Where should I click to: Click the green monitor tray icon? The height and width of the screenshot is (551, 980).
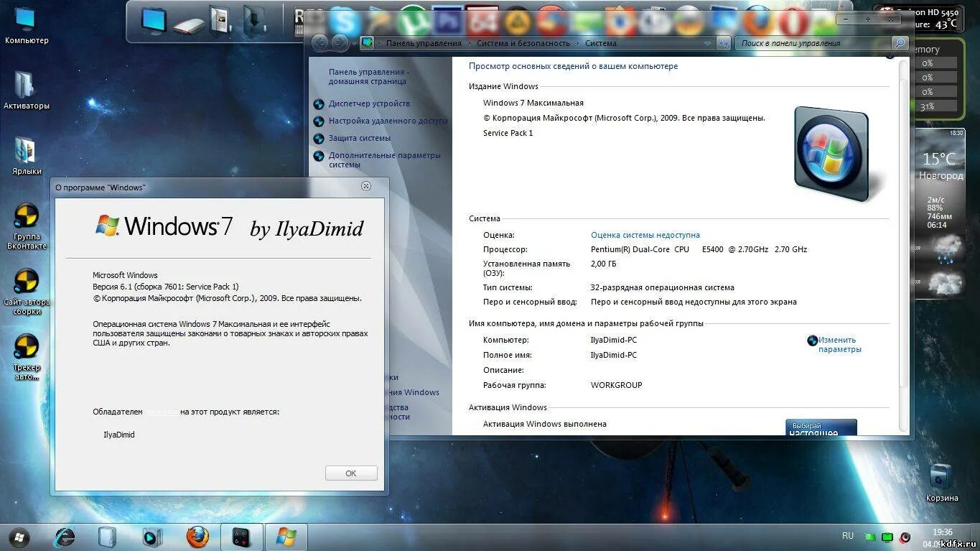[x=887, y=537]
